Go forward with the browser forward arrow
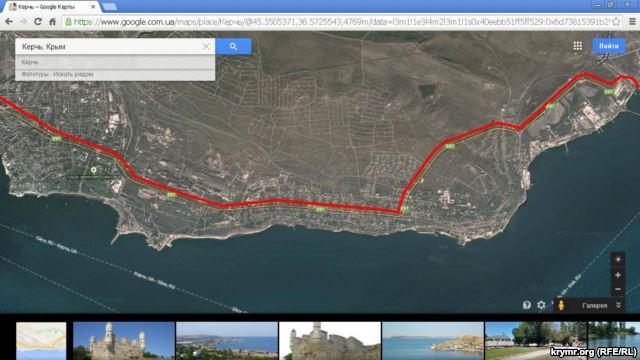 click(x=23, y=22)
